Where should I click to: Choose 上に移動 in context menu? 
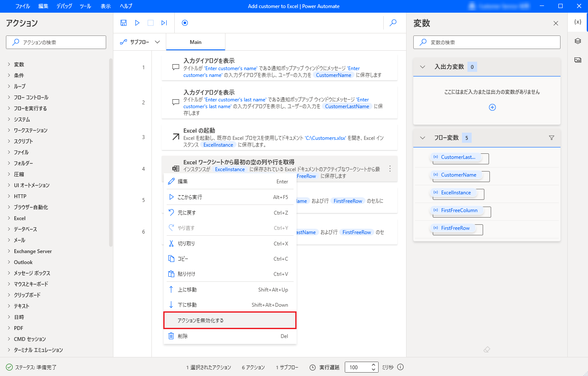click(230, 290)
